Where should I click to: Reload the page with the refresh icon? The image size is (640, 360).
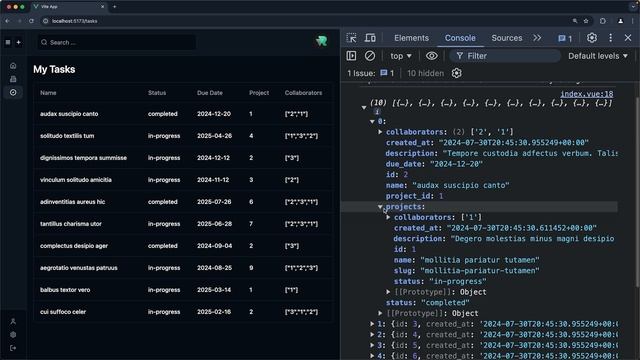pos(31,21)
